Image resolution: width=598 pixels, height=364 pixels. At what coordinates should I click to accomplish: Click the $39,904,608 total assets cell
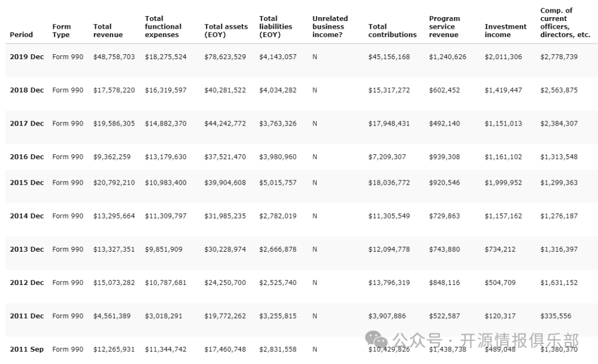[225, 183]
